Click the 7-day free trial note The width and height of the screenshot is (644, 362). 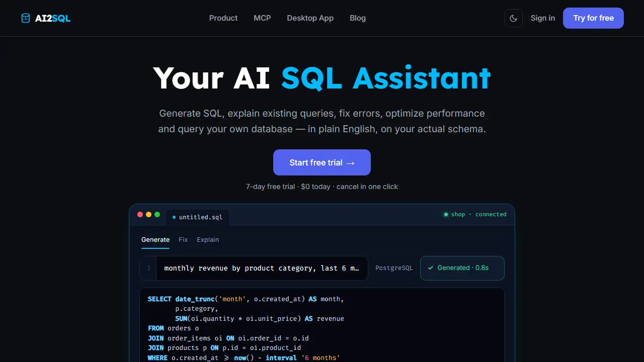322,187
